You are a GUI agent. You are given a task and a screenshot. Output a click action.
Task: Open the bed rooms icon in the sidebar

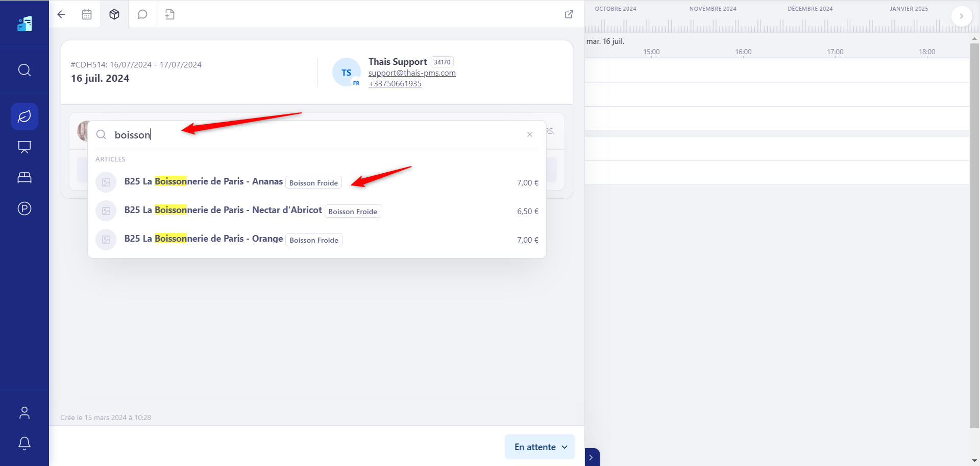[24, 178]
